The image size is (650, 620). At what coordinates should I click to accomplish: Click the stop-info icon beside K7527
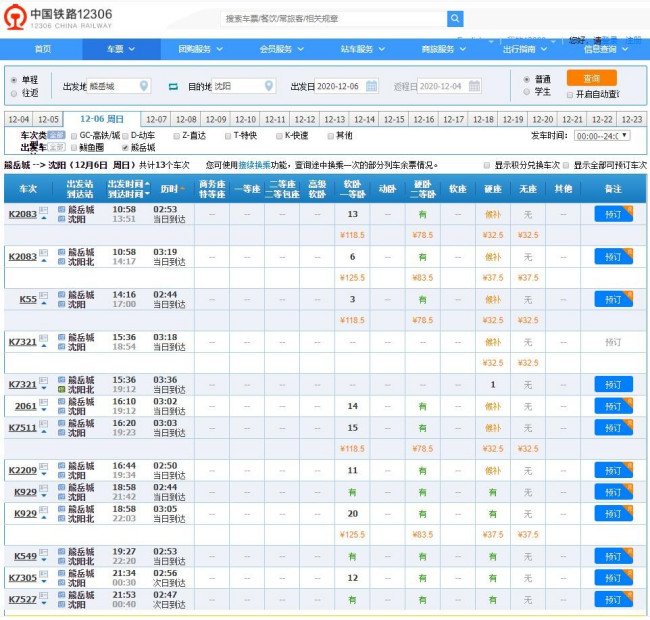(44, 596)
